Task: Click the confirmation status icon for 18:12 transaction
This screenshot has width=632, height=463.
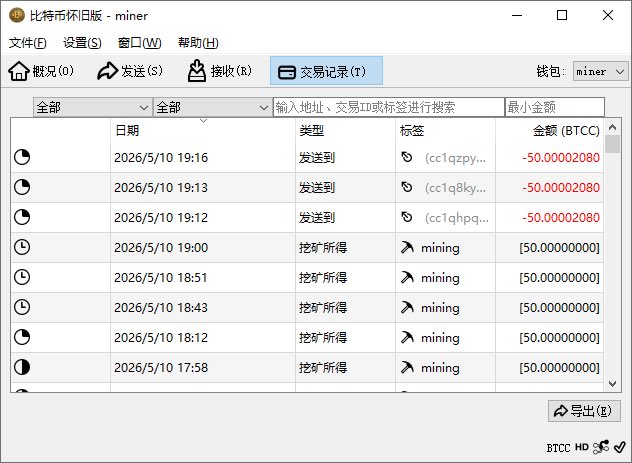Action: tap(22, 337)
